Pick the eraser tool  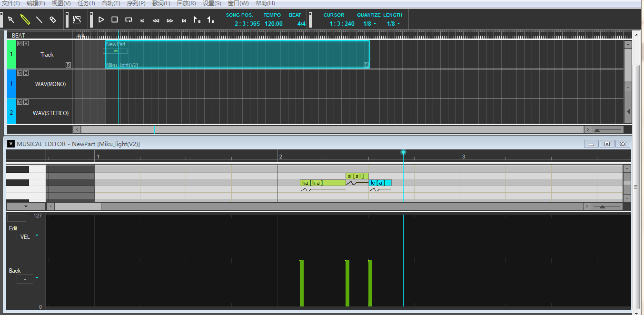pos(53,20)
